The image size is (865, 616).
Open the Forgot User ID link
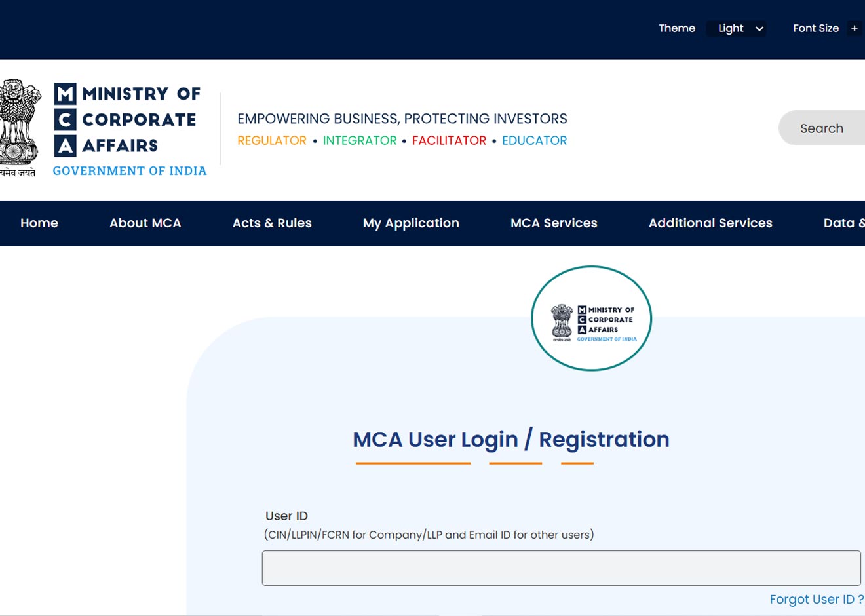[x=815, y=599]
